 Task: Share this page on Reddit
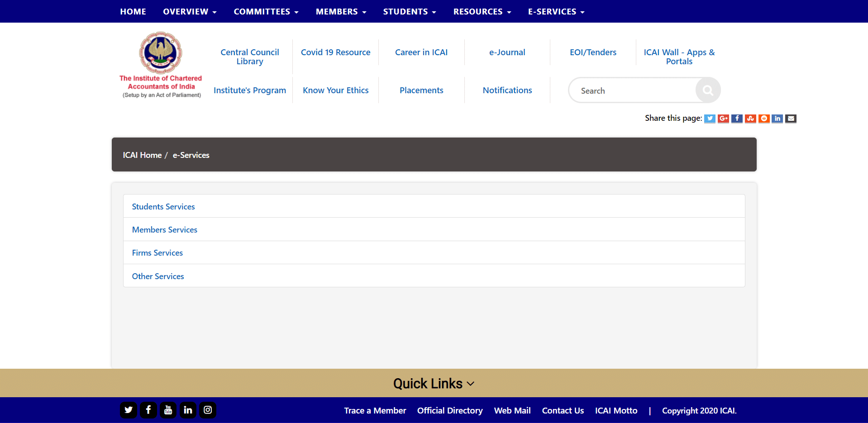click(x=764, y=119)
